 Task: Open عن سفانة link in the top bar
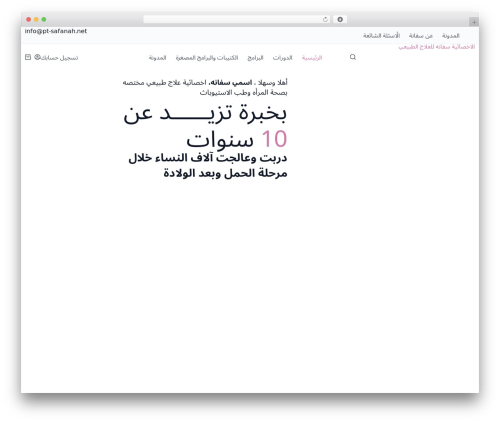[421, 36]
